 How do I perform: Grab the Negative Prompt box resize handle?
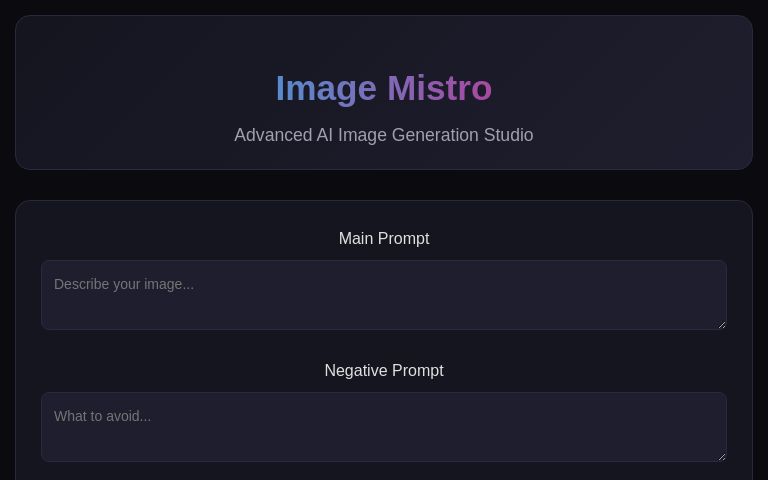721,456
